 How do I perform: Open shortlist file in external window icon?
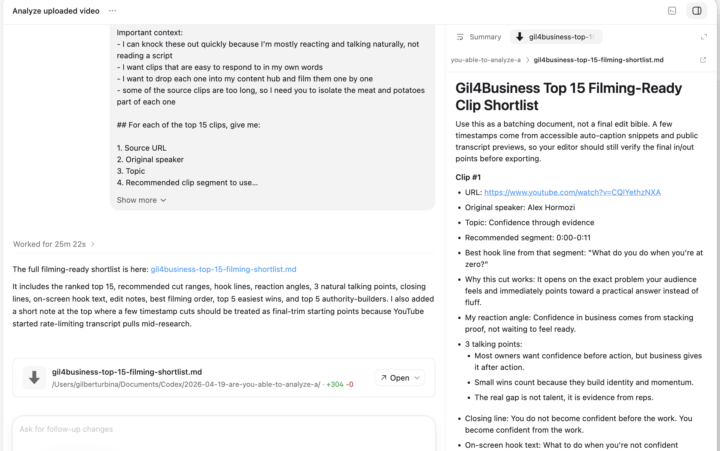(x=703, y=60)
